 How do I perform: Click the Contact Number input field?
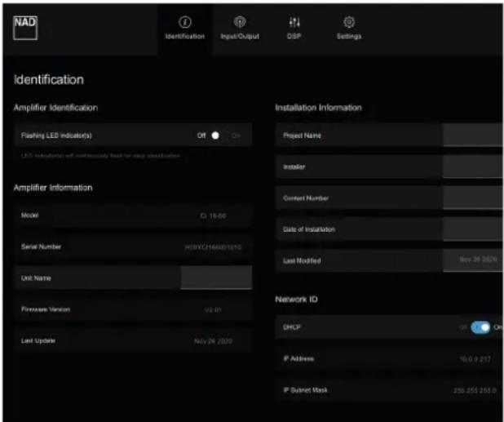click(x=473, y=198)
